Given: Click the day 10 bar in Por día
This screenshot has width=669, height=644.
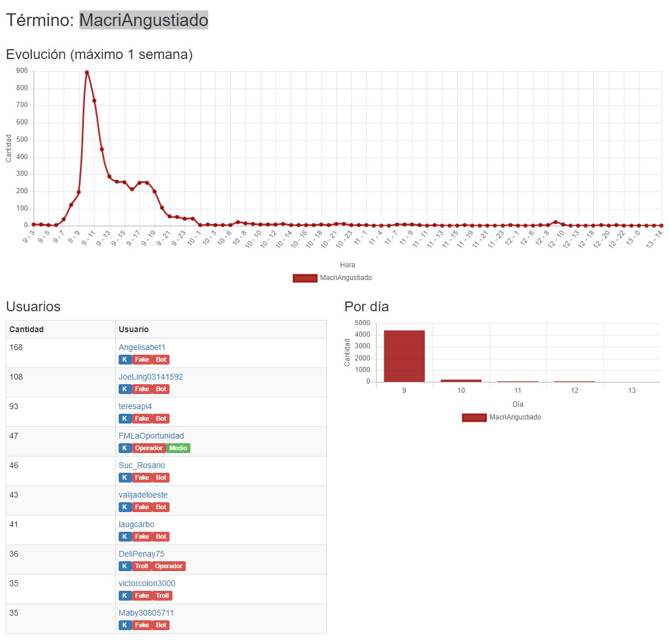Looking at the screenshot, I should (461, 380).
